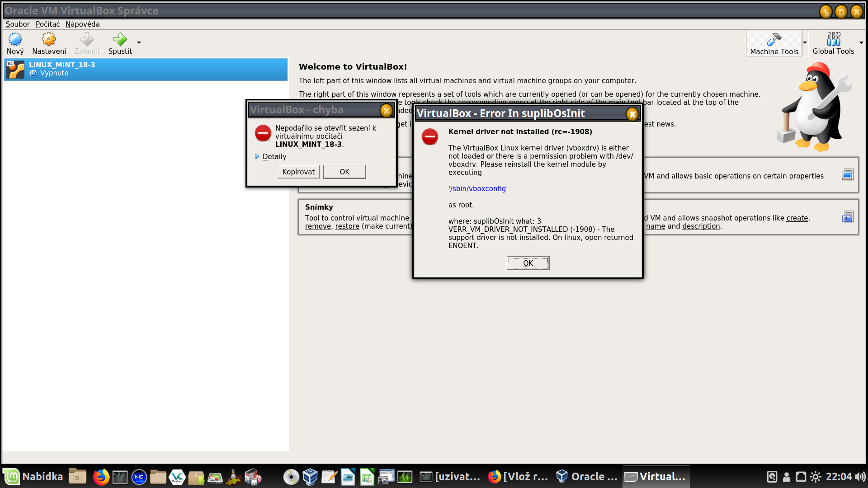The image size is (868, 488).
Task: Launch the disk usage analyzer icon
Action: [215, 477]
